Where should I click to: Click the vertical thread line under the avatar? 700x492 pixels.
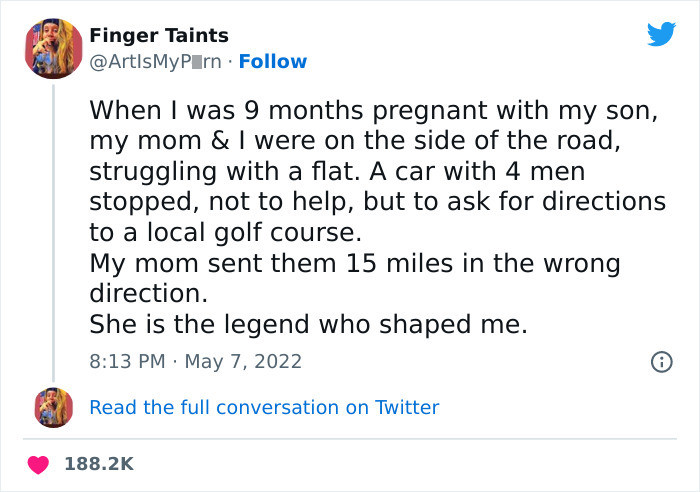53,230
